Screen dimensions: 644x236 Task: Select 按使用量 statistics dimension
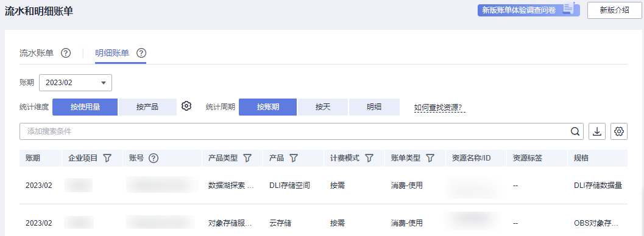(x=85, y=107)
